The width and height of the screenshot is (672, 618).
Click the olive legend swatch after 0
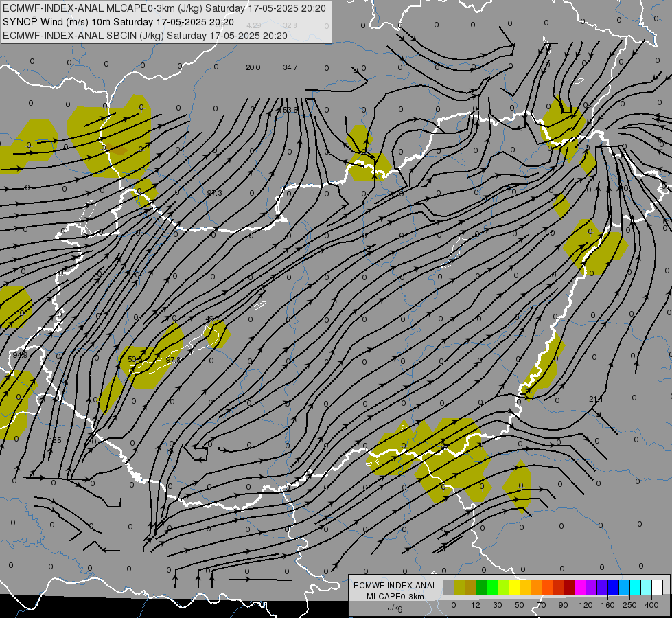click(459, 587)
